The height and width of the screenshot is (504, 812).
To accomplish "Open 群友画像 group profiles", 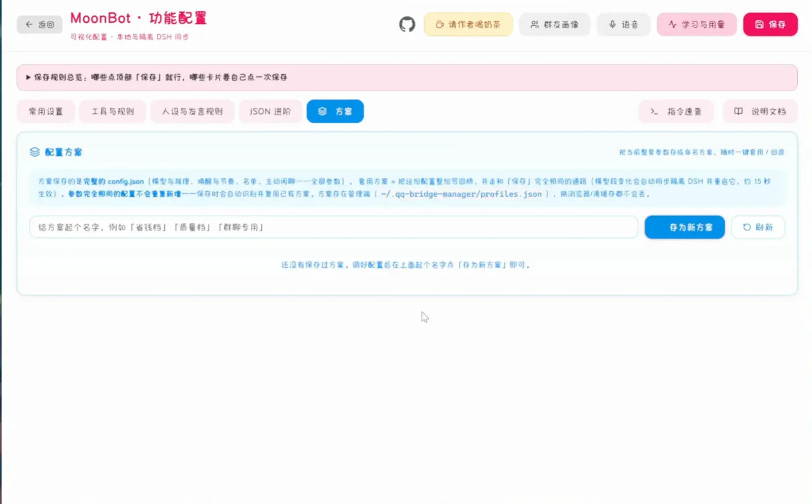I will [x=554, y=24].
